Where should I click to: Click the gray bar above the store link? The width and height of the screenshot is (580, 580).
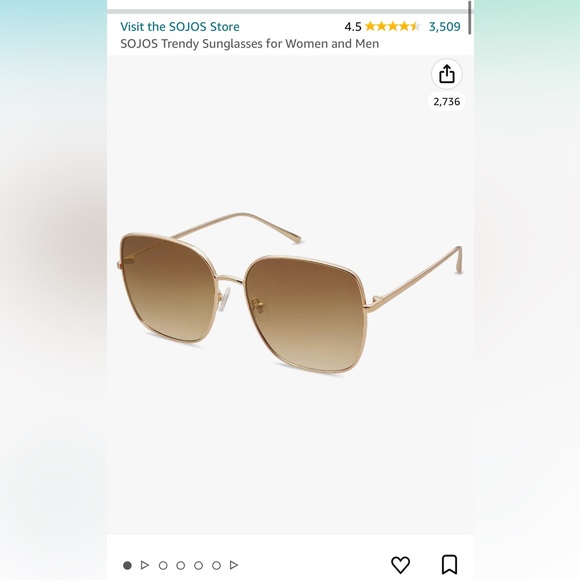[290, 11]
